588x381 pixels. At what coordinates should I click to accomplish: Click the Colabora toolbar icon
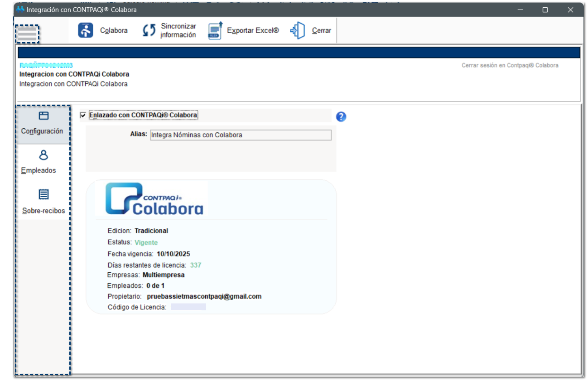[86, 30]
